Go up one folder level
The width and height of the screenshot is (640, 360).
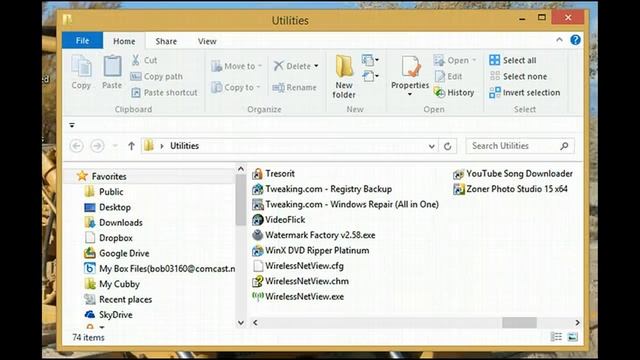pos(131,146)
